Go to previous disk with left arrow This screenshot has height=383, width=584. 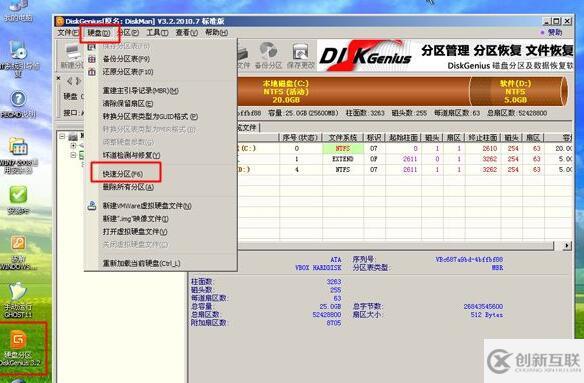[x=70, y=81]
